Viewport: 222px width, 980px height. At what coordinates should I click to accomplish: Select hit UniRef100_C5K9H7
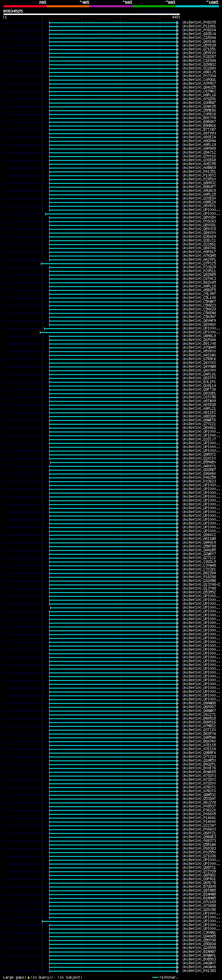[x=199, y=317]
